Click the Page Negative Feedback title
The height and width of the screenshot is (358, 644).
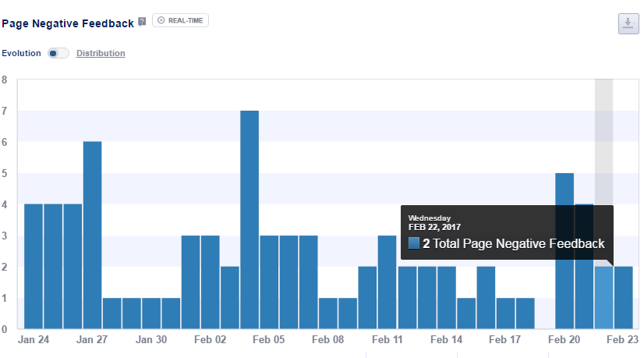coord(68,23)
